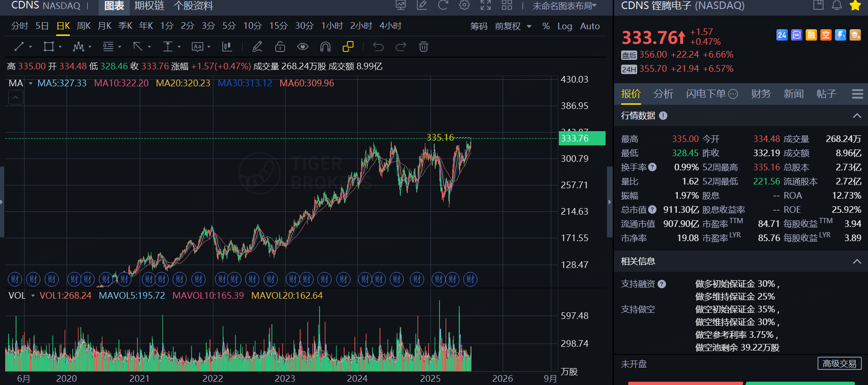Select the wave pattern drawing tool
The height and width of the screenshot is (385, 868).
point(78,46)
